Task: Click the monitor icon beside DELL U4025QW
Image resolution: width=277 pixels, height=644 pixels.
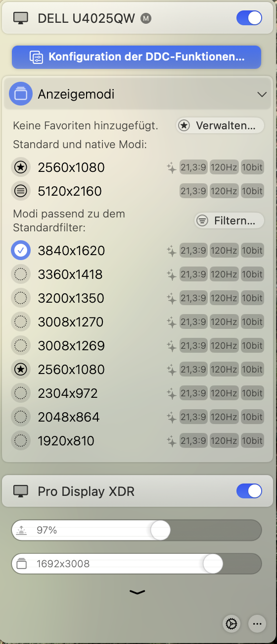Action: click(21, 19)
